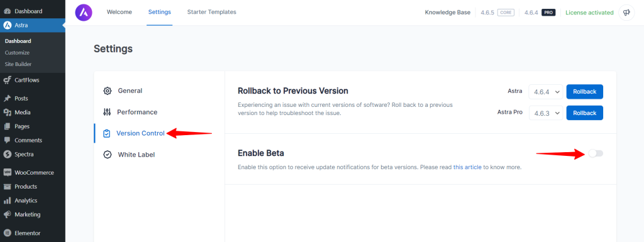The image size is (644, 242).
Task: Open the "this article" link
Action: 467,167
